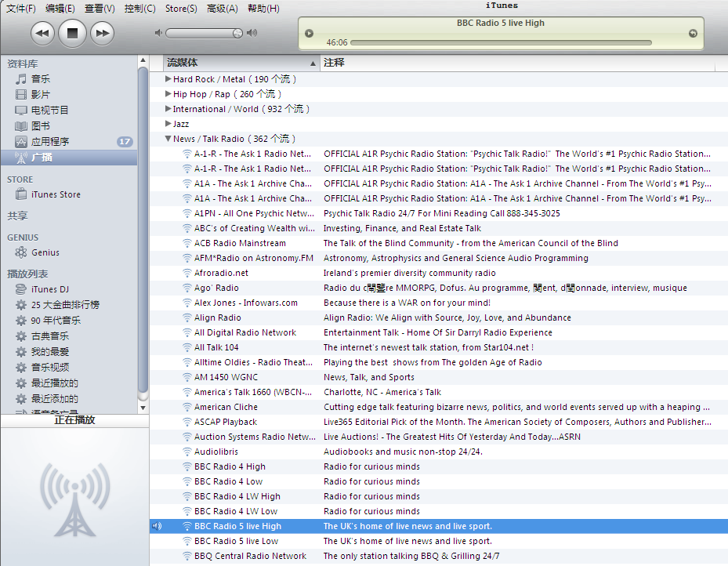
Task: Click the fast-forward next button
Action: (x=102, y=34)
